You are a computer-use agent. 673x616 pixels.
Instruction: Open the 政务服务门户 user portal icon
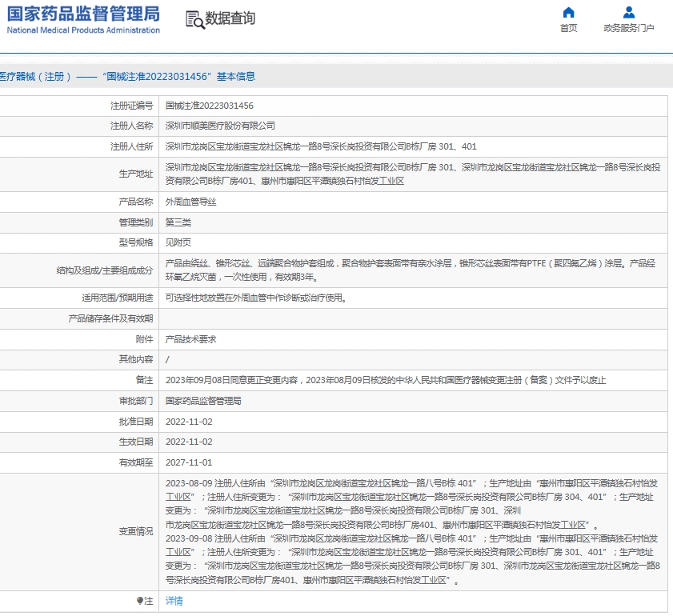(629, 12)
